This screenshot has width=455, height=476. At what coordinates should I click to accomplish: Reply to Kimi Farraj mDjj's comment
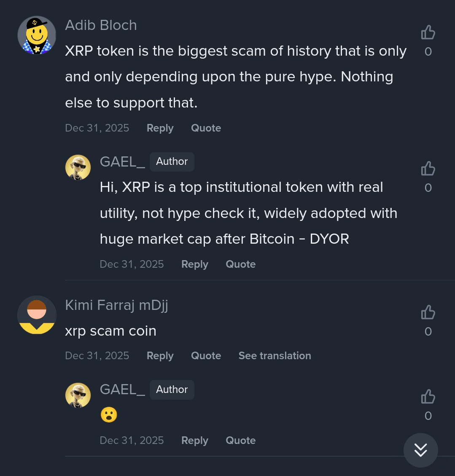[x=160, y=356]
